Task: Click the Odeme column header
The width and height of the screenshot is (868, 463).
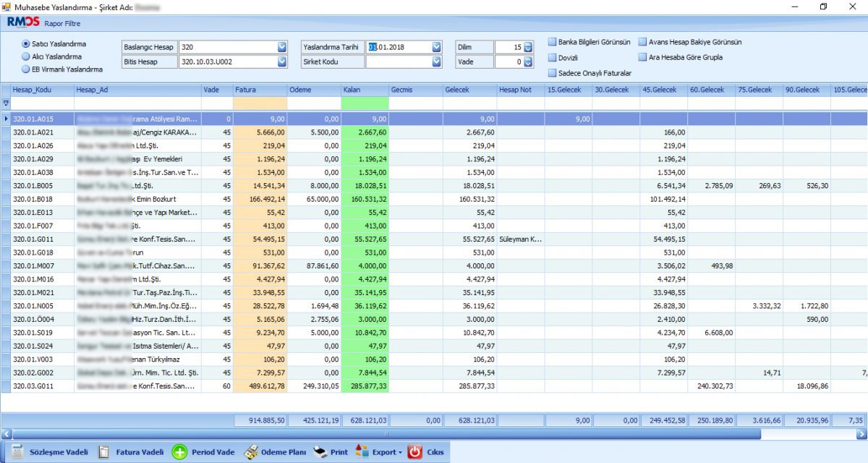Action: click(314, 90)
